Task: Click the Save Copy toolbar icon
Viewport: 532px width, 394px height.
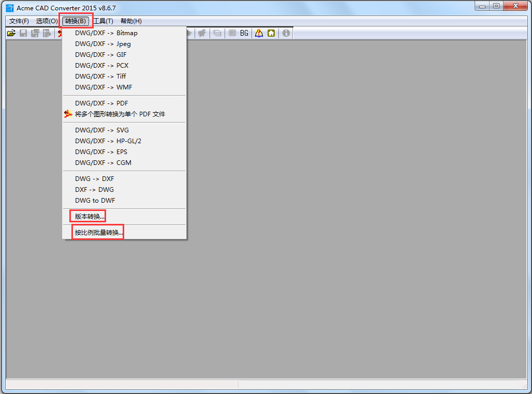Action: click(35, 33)
